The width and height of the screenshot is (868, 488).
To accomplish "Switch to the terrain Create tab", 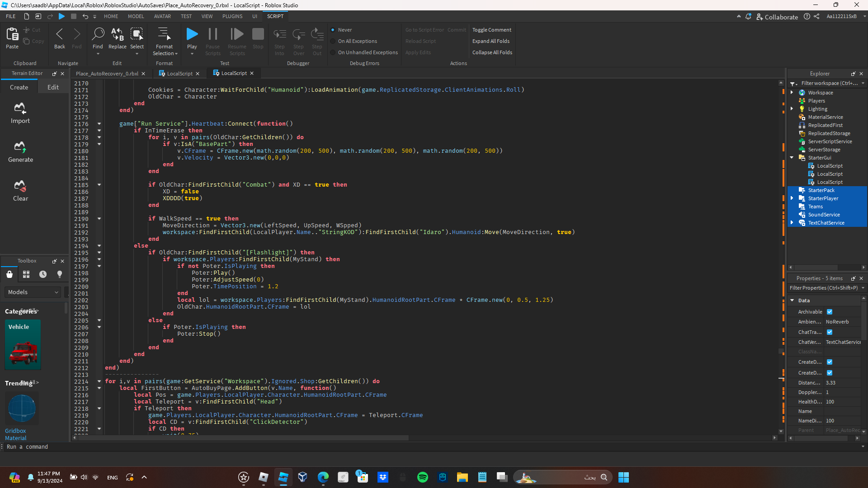I will coord(19,88).
